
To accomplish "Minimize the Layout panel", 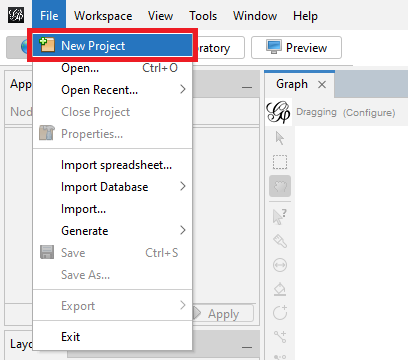I will pyautogui.click(x=247, y=347).
